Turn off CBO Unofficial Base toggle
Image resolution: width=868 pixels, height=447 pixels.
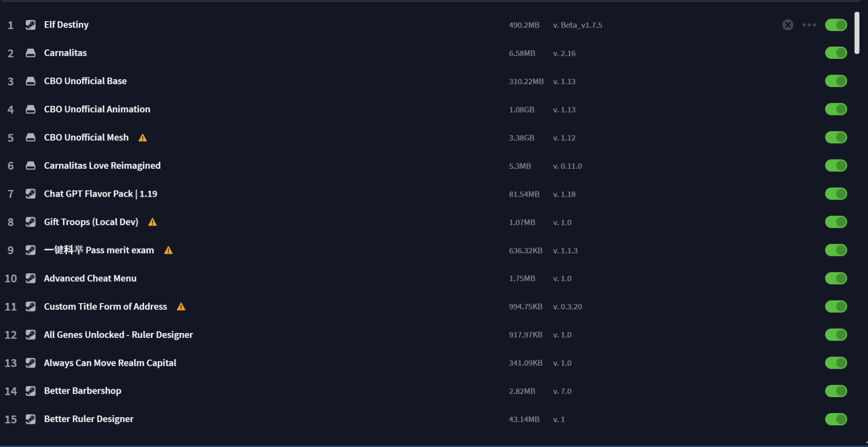coord(836,81)
